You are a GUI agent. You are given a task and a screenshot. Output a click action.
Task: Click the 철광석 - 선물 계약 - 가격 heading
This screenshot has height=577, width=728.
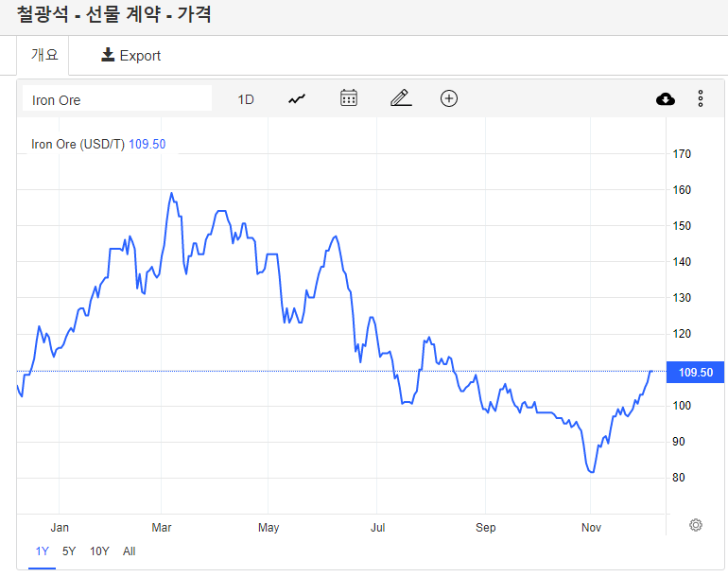pos(113,14)
